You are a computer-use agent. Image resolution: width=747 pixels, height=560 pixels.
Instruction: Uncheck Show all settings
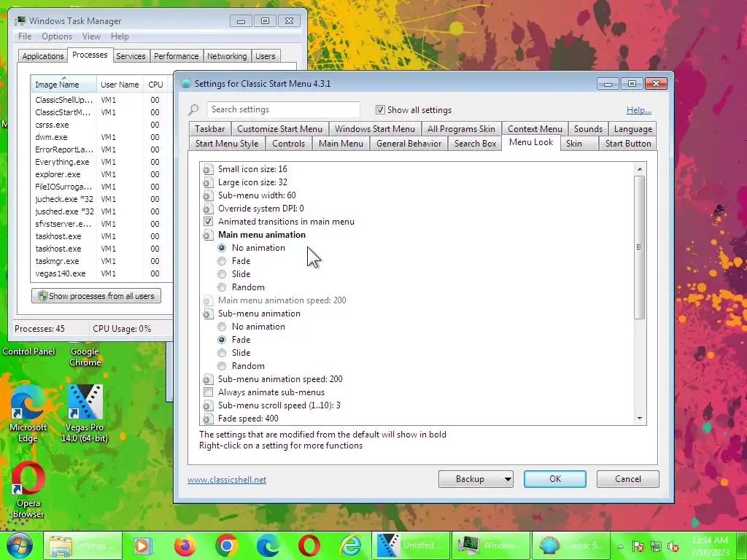tap(380, 110)
